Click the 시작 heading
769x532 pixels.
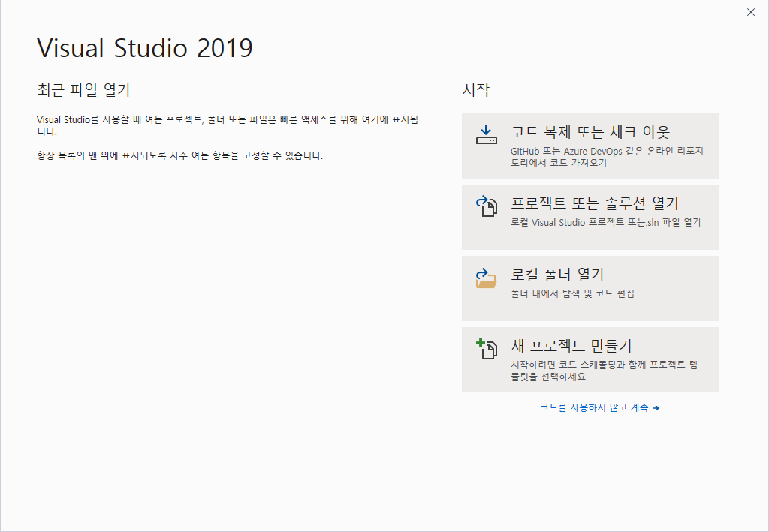pos(475,90)
